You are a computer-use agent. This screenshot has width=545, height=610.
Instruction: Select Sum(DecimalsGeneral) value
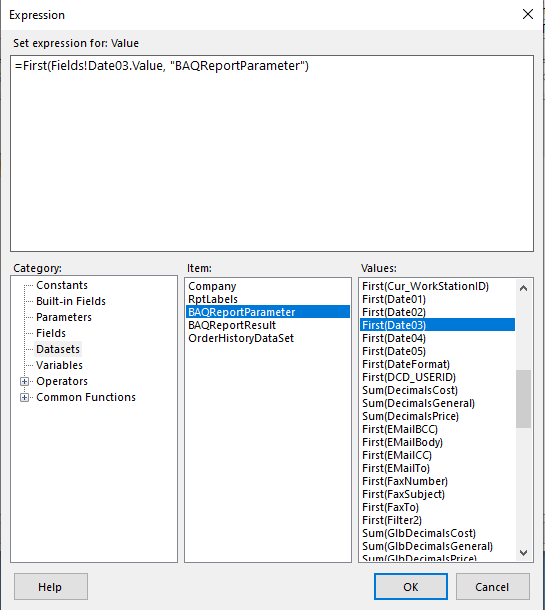tap(437, 403)
